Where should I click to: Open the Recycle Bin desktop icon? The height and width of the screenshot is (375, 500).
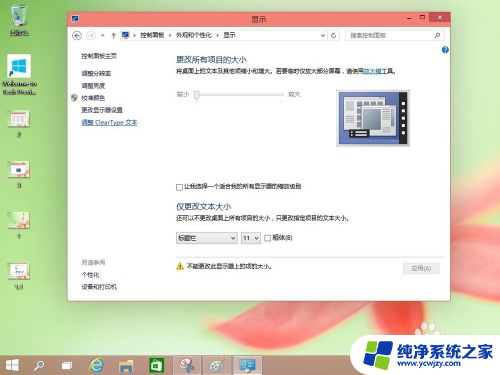click(19, 19)
